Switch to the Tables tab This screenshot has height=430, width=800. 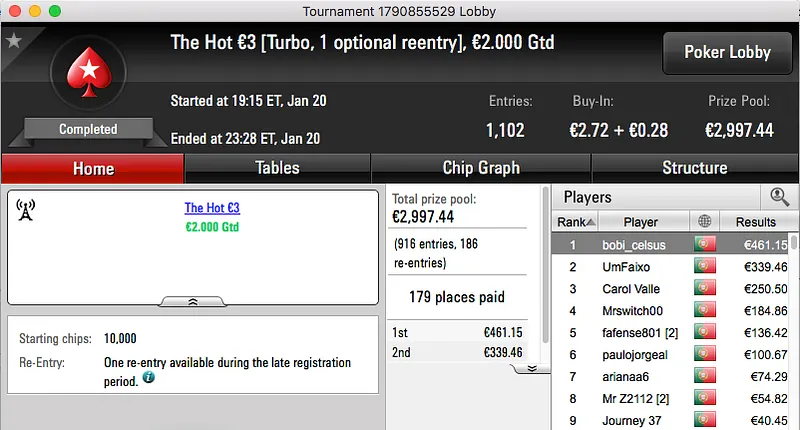click(277, 168)
